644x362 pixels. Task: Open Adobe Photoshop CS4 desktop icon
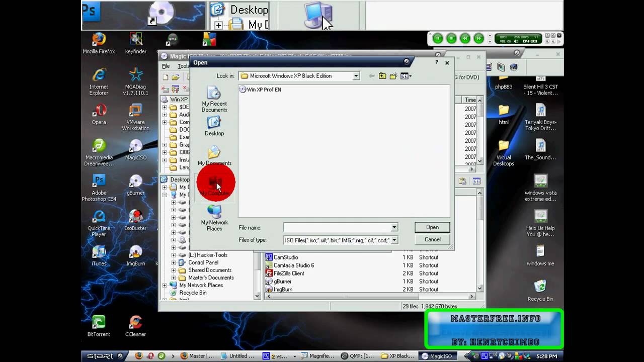[x=99, y=188]
